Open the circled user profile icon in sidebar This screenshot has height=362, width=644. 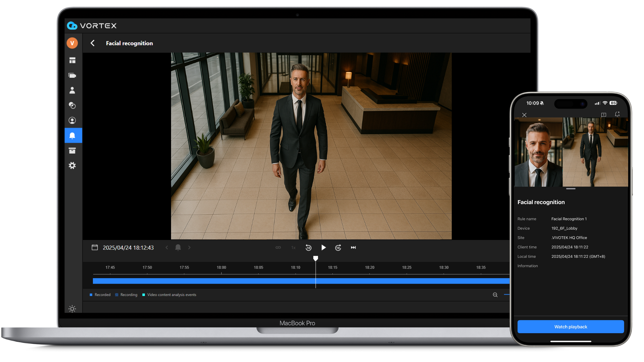(x=72, y=120)
